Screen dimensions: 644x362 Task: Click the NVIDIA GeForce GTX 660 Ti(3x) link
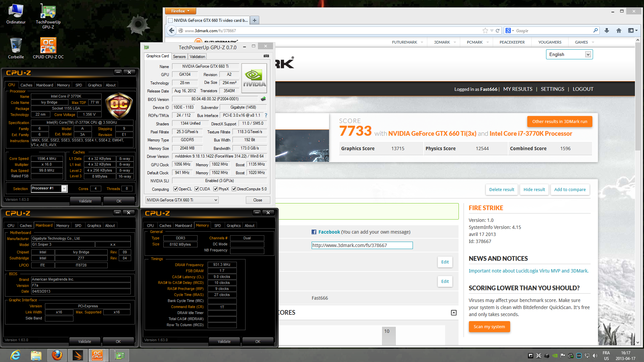[432, 134]
